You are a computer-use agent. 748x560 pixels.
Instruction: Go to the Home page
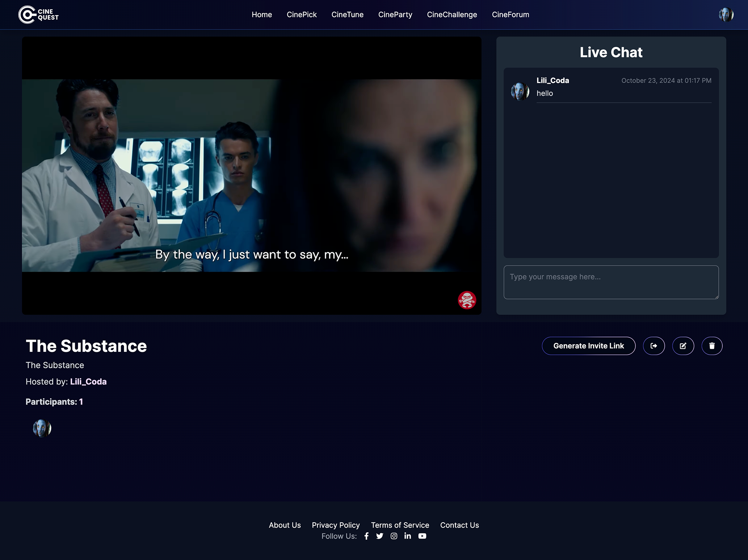pos(262,15)
